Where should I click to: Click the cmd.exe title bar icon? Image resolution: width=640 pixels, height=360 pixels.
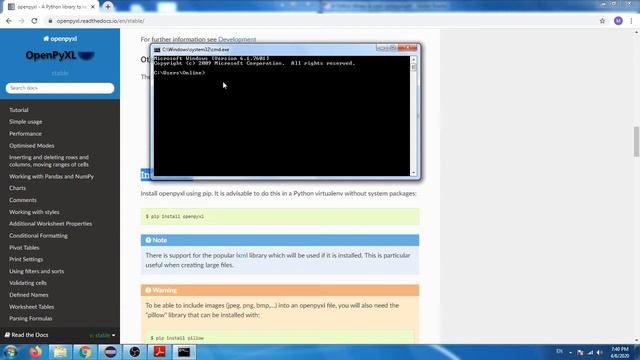157,49
